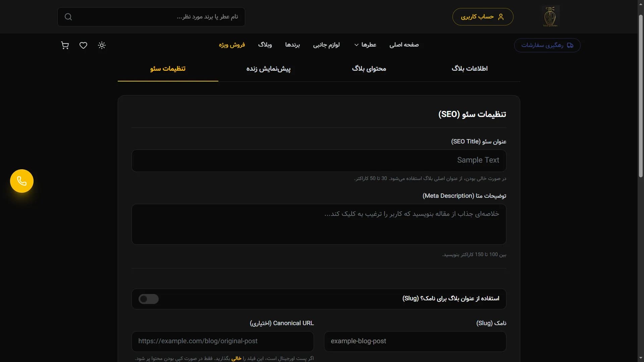Click the page vertical scrollbar thumb
Viewport: 644px width, 362px height.
(x=641, y=96)
